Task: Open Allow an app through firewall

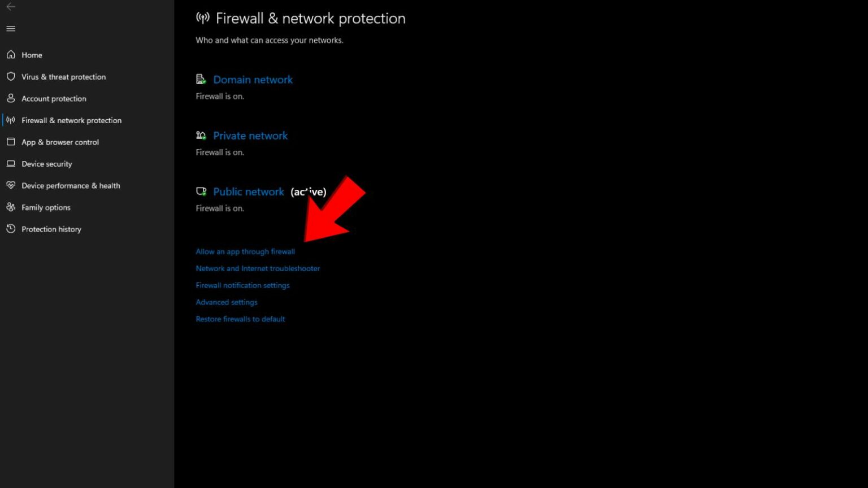Action: 245,251
